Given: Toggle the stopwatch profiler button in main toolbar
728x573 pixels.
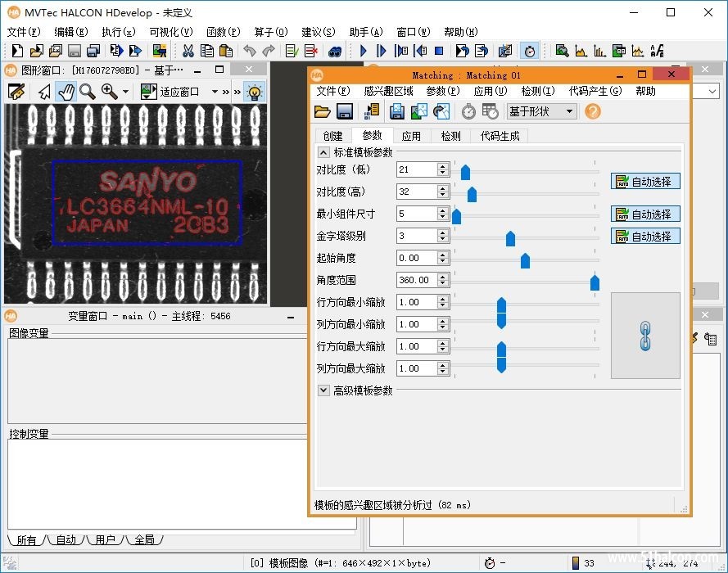Looking at the screenshot, I should pos(530,51).
